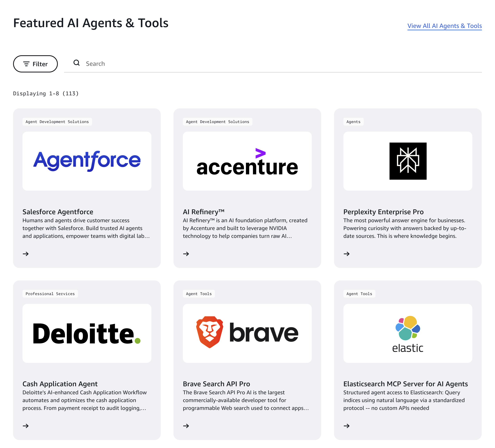
Task: Click the Professional Services tag
Action: point(50,294)
